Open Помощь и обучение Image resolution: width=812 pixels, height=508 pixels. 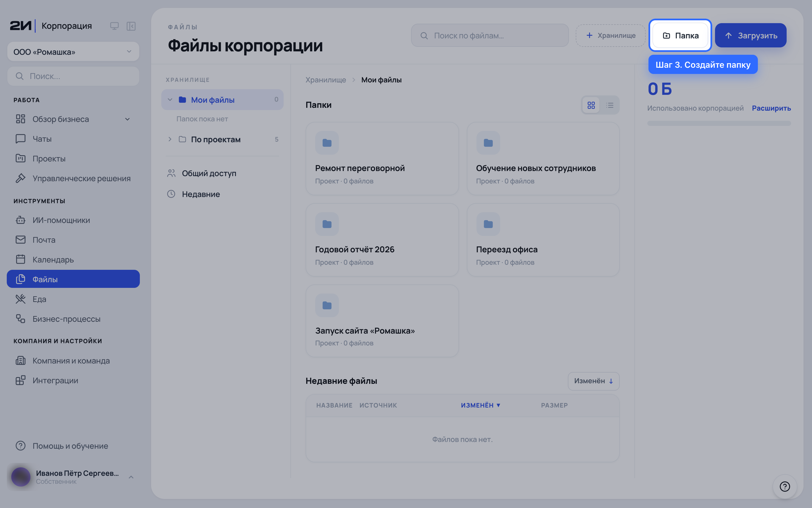(x=73, y=446)
